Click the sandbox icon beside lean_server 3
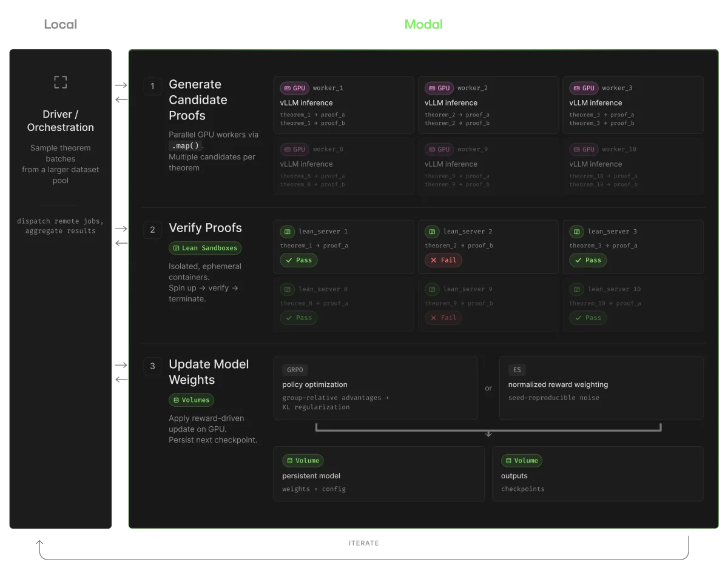This screenshot has width=728, height=582. tap(576, 232)
